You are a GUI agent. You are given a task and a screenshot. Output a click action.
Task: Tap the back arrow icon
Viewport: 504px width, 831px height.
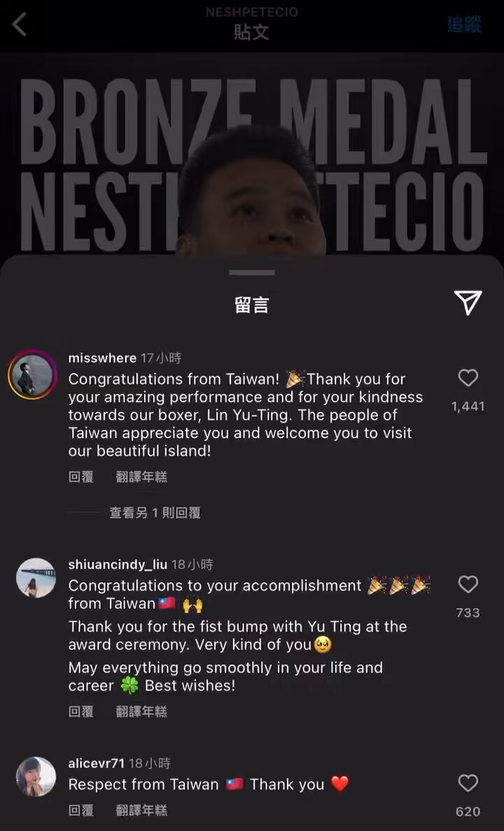click(x=20, y=25)
